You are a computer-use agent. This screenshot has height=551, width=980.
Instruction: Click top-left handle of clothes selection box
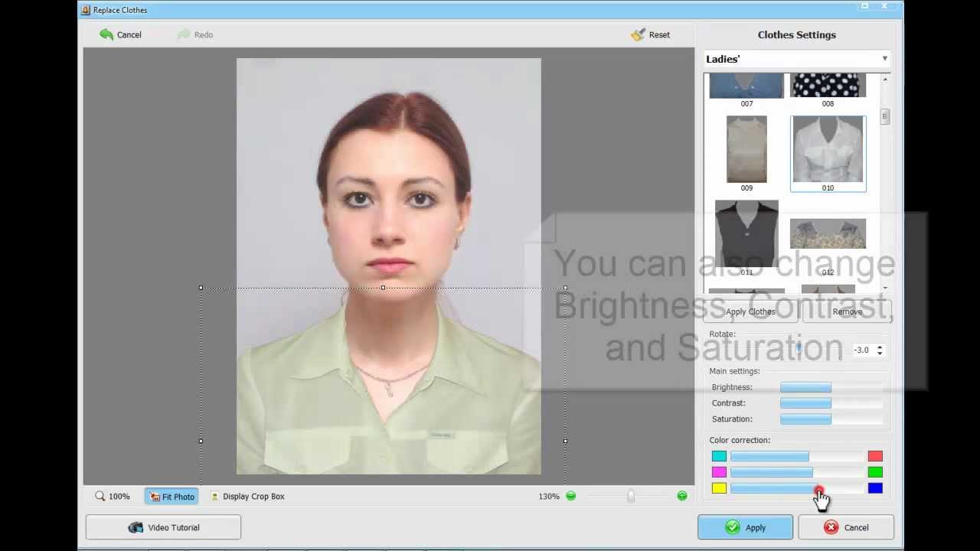coord(201,288)
